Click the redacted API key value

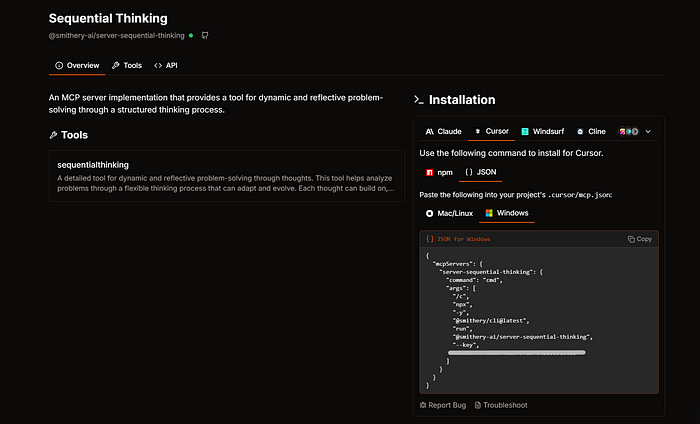[516, 352]
